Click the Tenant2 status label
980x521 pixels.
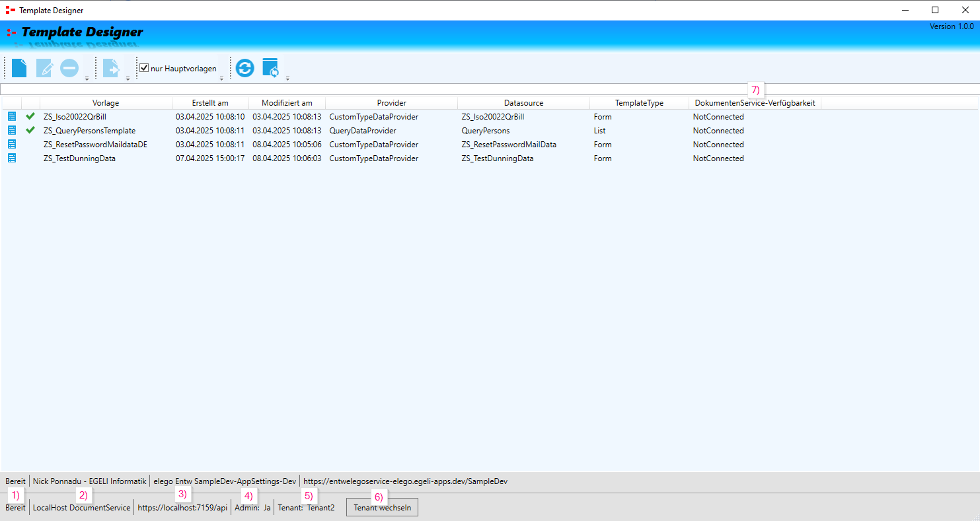(x=320, y=508)
